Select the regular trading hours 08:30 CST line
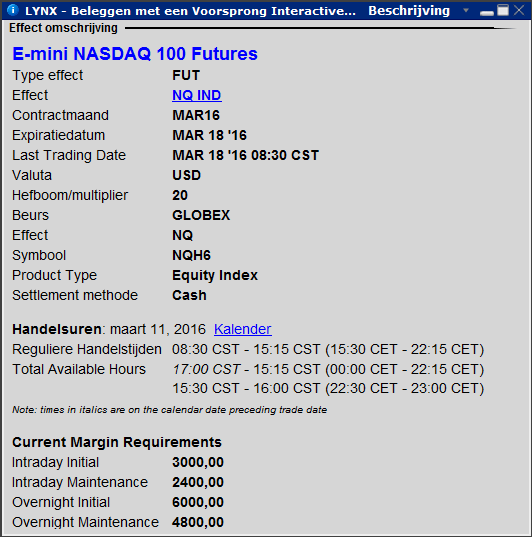The image size is (532, 537). (x=328, y=349)
